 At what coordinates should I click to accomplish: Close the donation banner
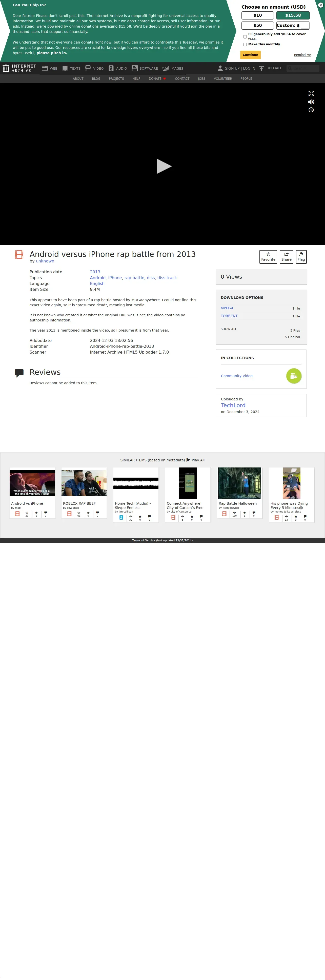pos(320,5)
